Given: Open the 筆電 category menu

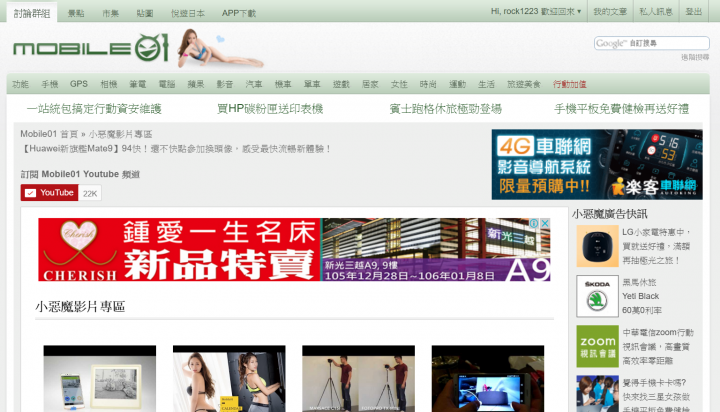Looking at the screenshot, I should pos(137,84).
